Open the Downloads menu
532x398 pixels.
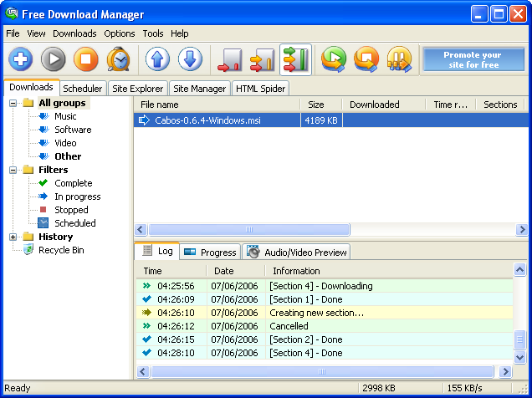74,33
